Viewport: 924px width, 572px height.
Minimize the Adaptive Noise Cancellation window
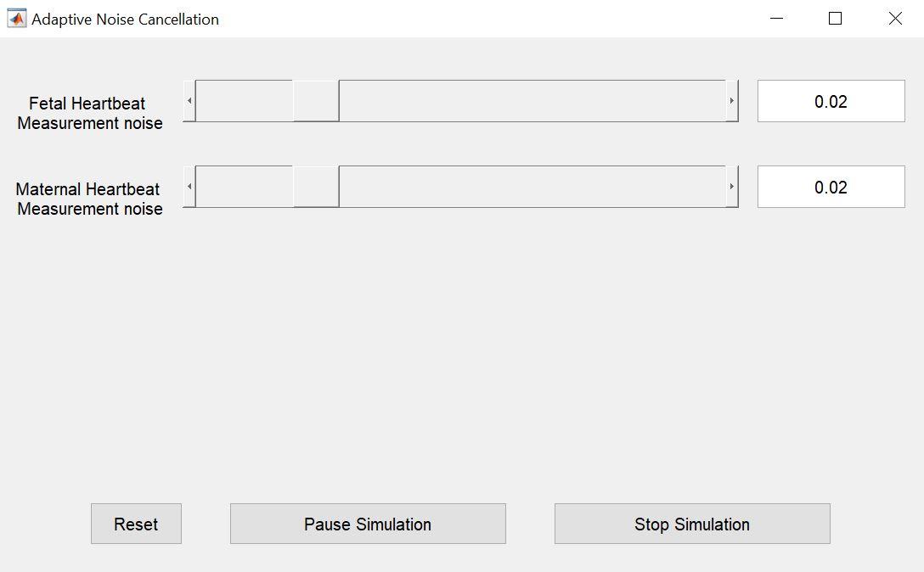(x=776, y=19)
